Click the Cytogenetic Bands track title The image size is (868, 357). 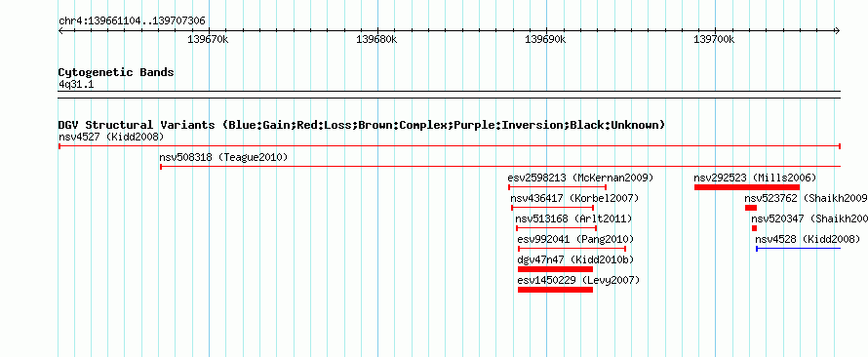point(116,72)
